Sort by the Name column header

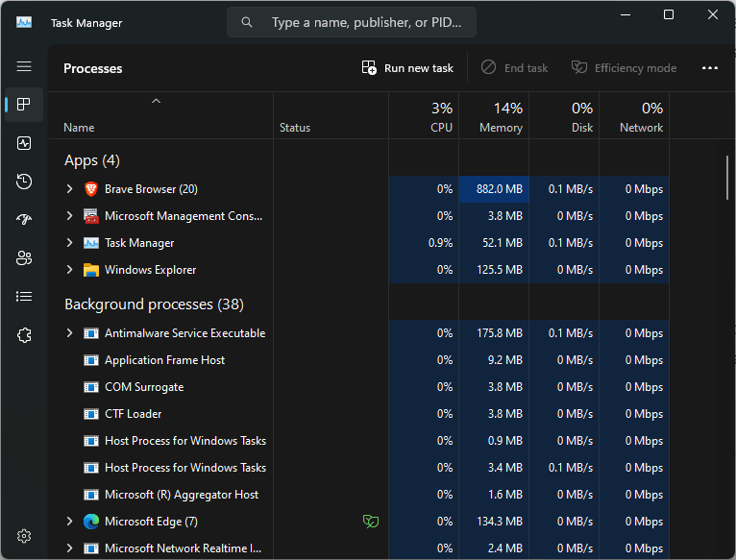point(161,115)
